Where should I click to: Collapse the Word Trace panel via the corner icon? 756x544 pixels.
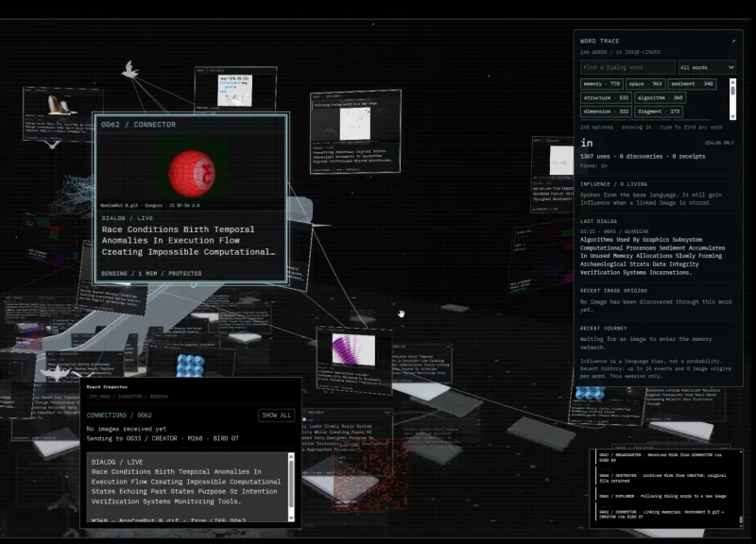coord(733,42)
